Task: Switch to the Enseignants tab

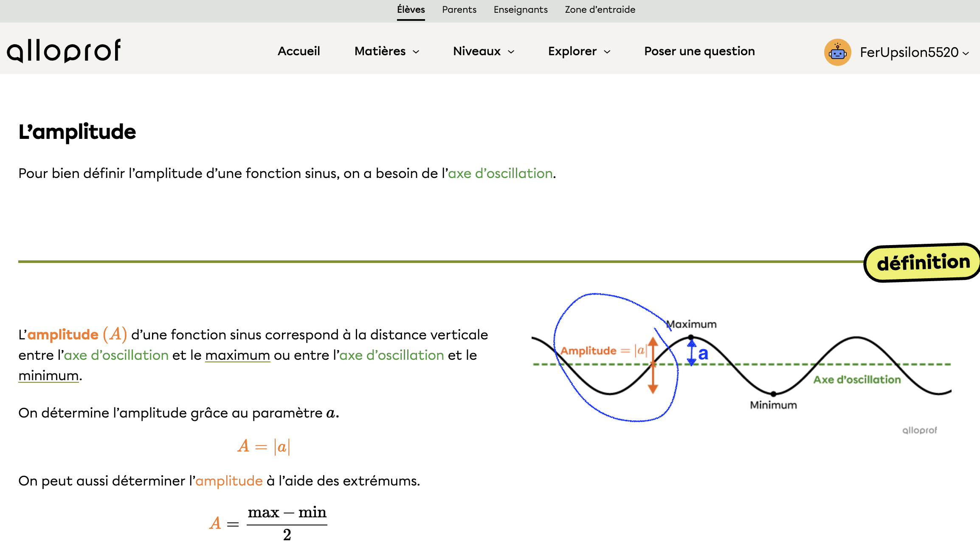Action: (521, 10)
